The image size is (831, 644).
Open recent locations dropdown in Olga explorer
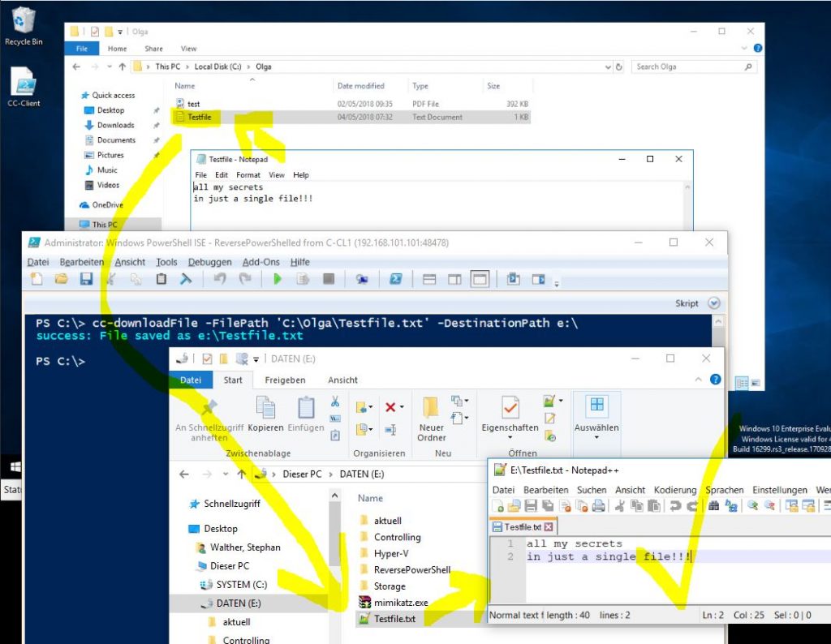[110, 67]
